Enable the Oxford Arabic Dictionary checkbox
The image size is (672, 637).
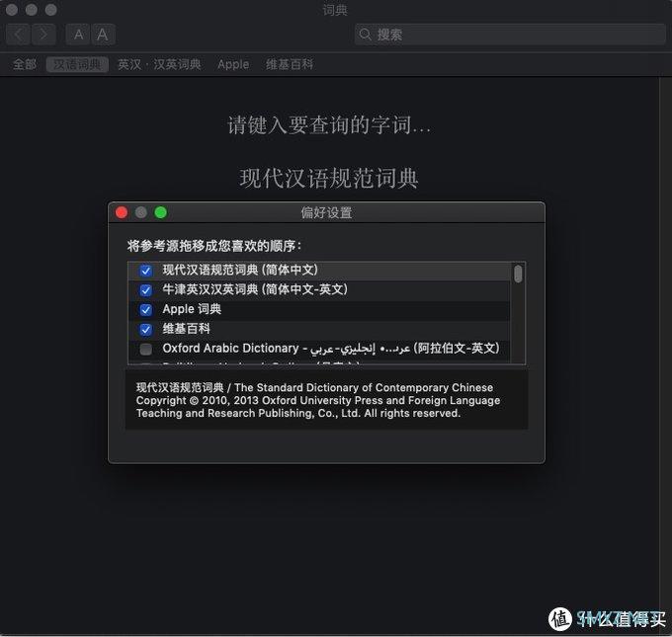click(x=145, y=350)
